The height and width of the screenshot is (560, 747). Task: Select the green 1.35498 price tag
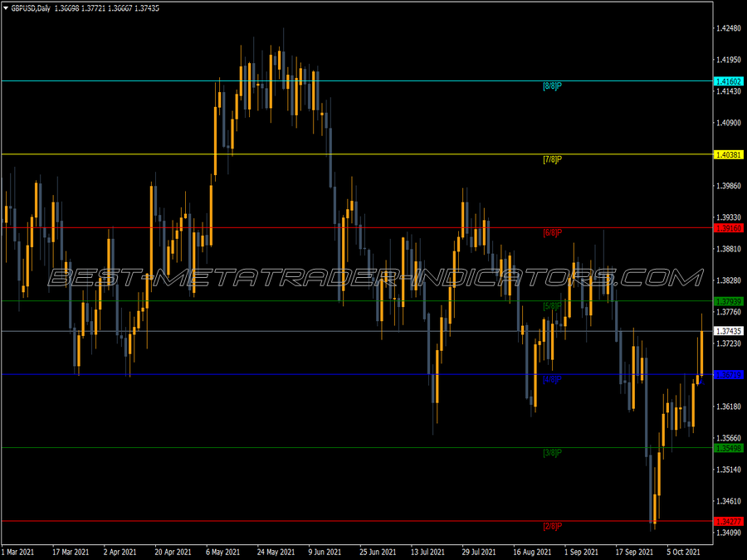pos(729,448)
